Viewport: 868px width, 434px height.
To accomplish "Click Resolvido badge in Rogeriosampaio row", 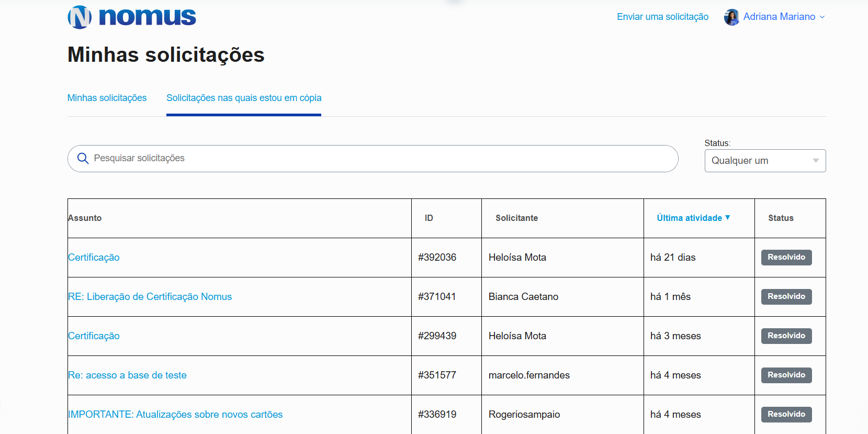I will pos(786,414).
